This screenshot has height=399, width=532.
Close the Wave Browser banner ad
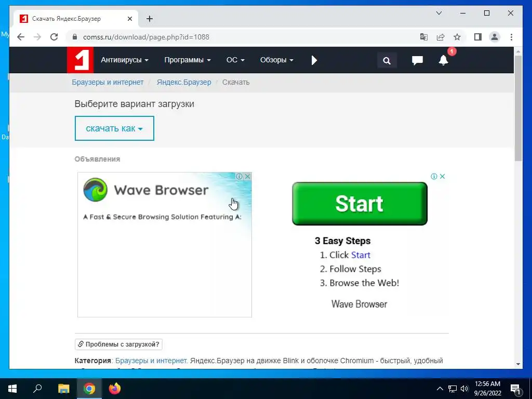[x=248, y=177]
